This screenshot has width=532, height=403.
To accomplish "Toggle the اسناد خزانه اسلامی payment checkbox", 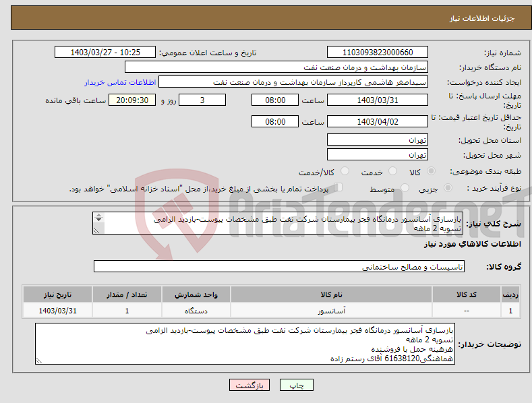I will coord(338,187).
